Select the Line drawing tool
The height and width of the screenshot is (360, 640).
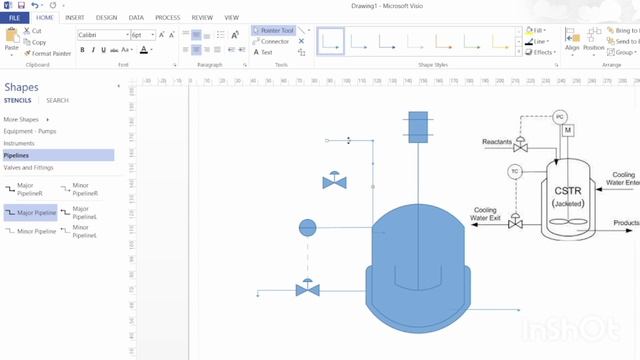click(x=301, y=31)
